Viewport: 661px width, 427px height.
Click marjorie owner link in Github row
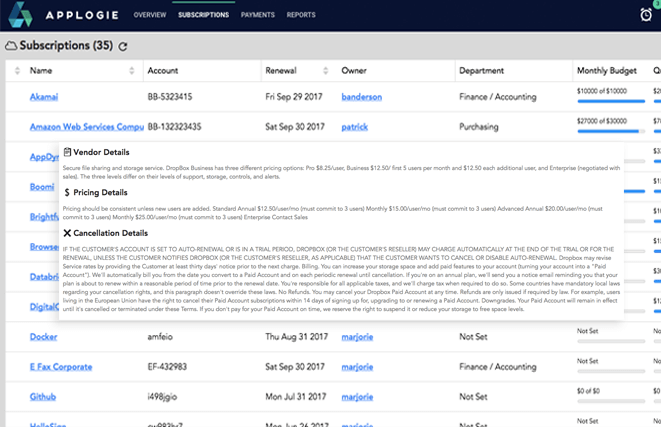coord(357,397)
